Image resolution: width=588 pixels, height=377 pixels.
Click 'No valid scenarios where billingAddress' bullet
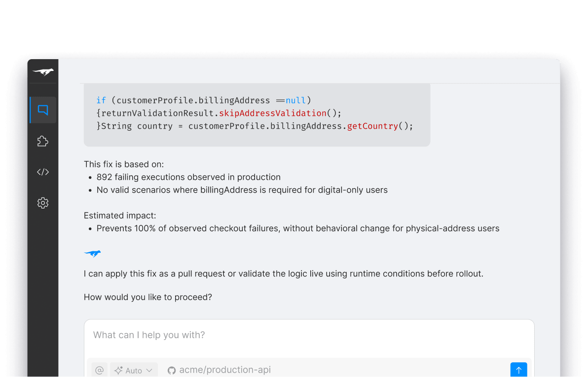[x=242, y=190]
